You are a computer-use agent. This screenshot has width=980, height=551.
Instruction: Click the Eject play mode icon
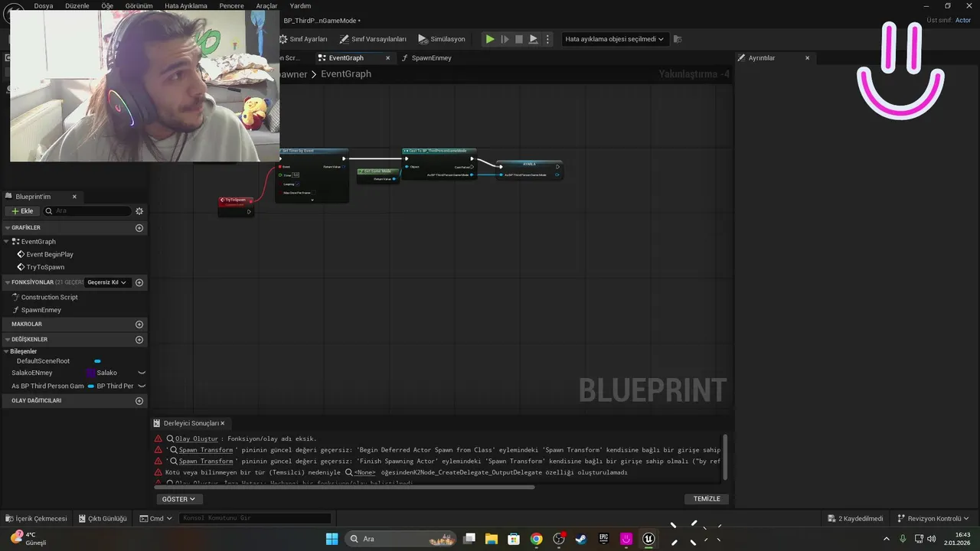point(534,39)
